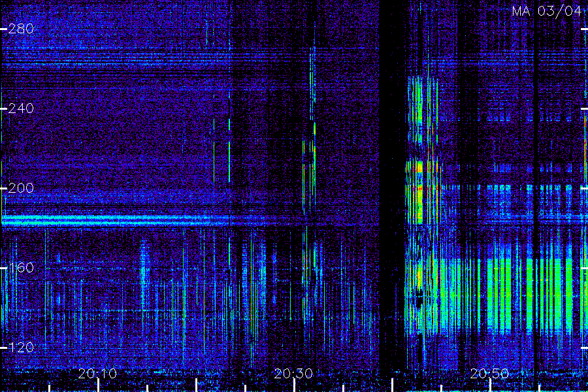Click the 120 frequency axis label
This screenshot has height=392, width=588.
pyautogui.click(x=21, y=348)
